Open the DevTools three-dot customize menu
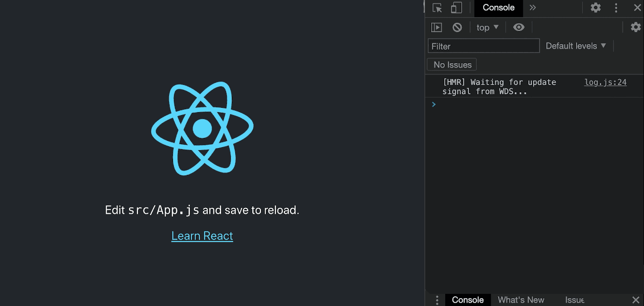The height and width of the screenshot is (306, 644). 616,8
